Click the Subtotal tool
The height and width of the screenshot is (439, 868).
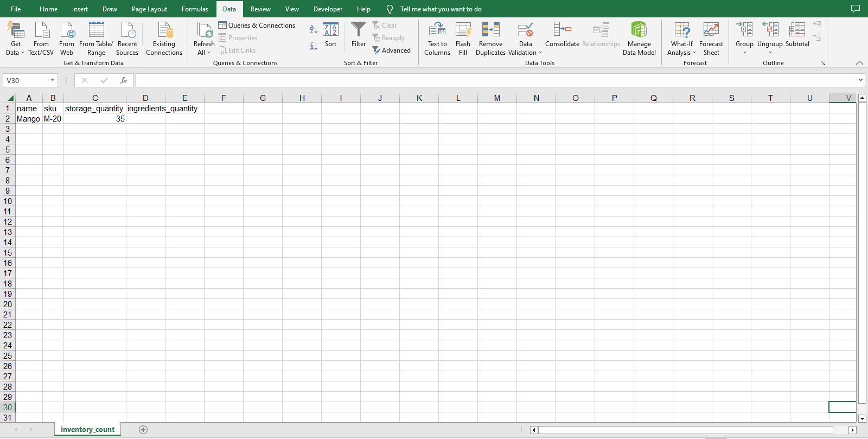(x=797, y=35)
